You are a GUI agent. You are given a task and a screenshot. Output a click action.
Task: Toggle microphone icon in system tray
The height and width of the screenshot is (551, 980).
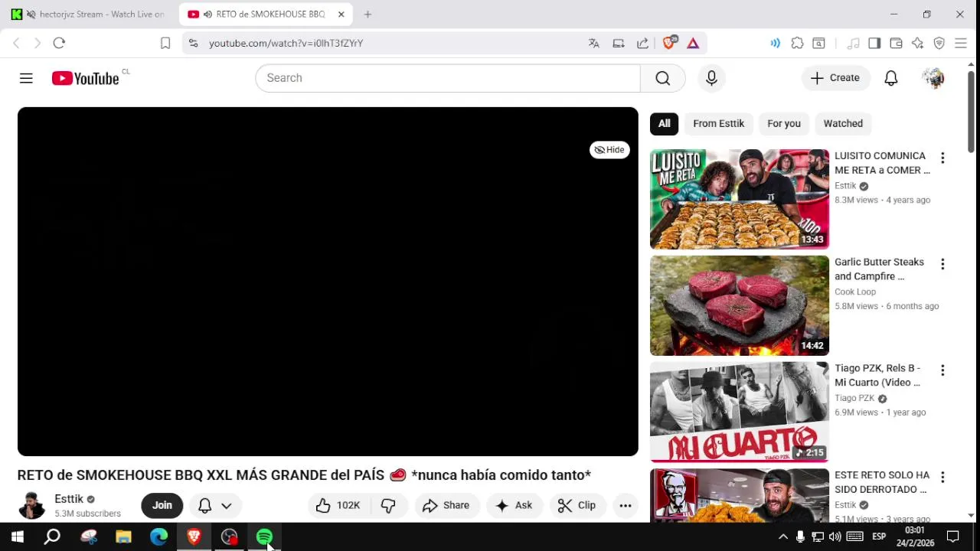click(800, 536)
